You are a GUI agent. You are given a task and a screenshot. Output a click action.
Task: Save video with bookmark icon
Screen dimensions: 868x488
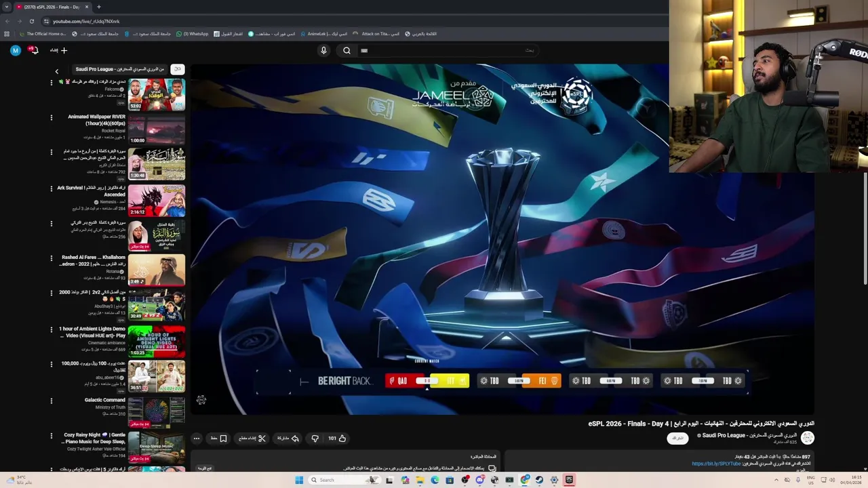[x=218, y=439]
